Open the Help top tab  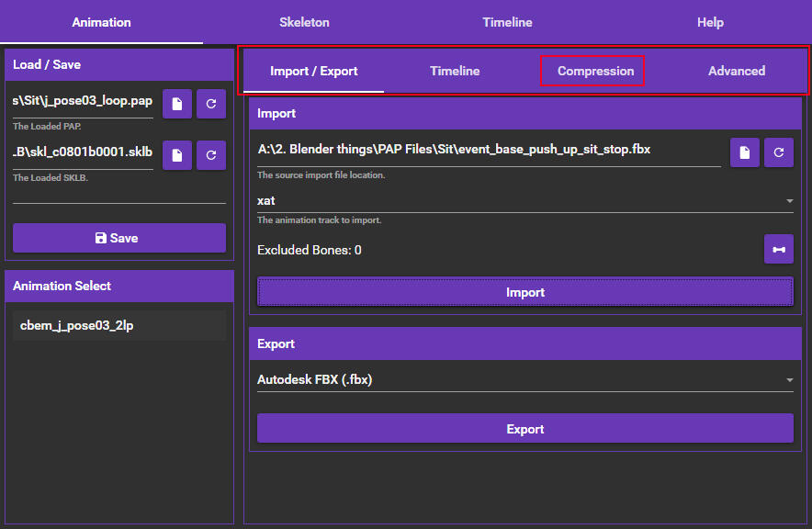click(x=710, y=22)
